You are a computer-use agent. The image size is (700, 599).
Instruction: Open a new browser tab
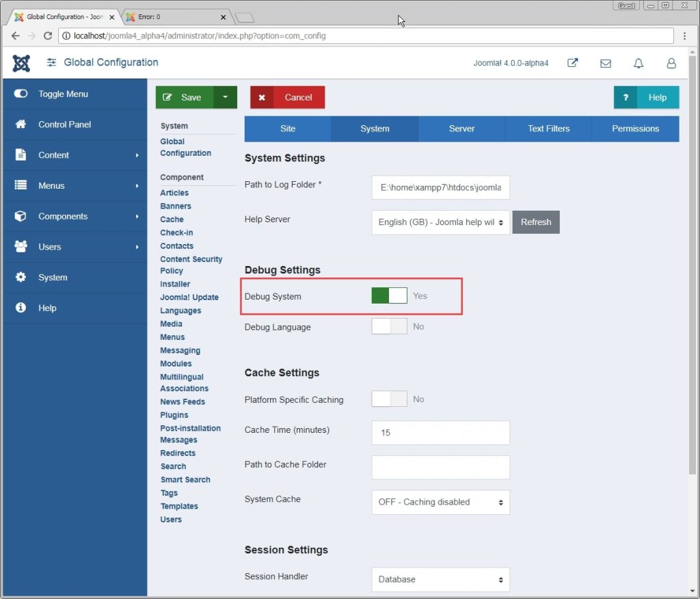point(245,17)
